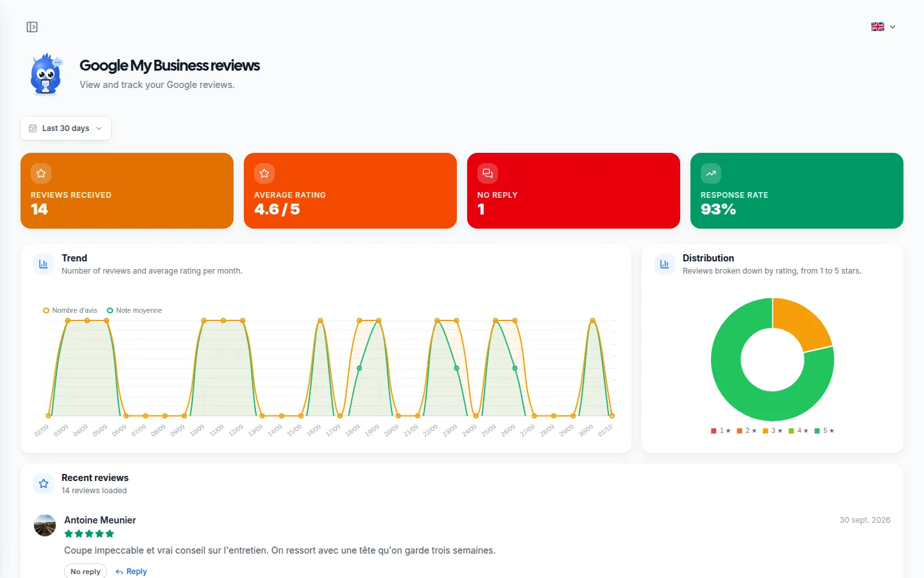Click the Note moyenne data point on 26/09
The image size is (924, 578).
click(515, 368)
